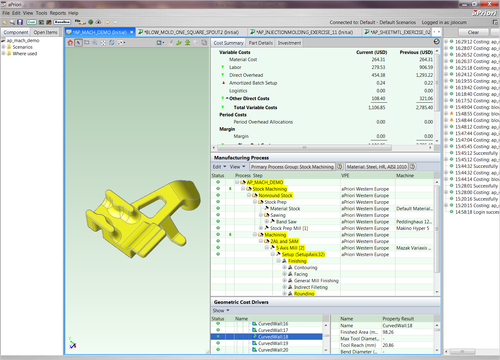The height and width of the screenshot is (360, 500).
Task: Click the 16:29:12 Costing log entry icon
Action: [451, 42]
